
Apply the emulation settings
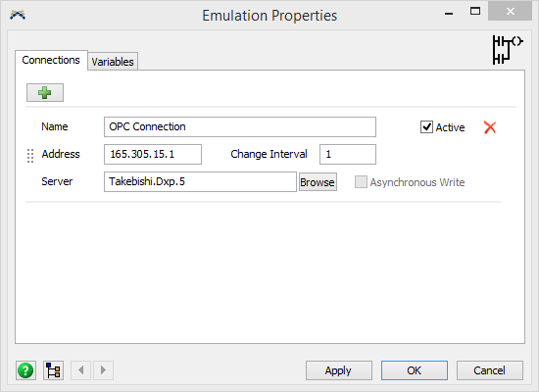(x=339, y=370)
